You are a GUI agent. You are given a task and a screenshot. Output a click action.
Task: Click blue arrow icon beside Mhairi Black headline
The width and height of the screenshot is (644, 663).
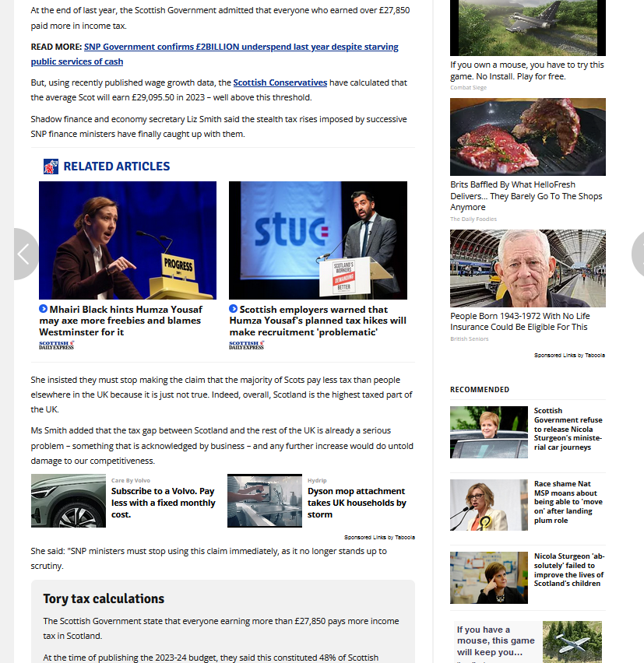(x=43, y=309)
